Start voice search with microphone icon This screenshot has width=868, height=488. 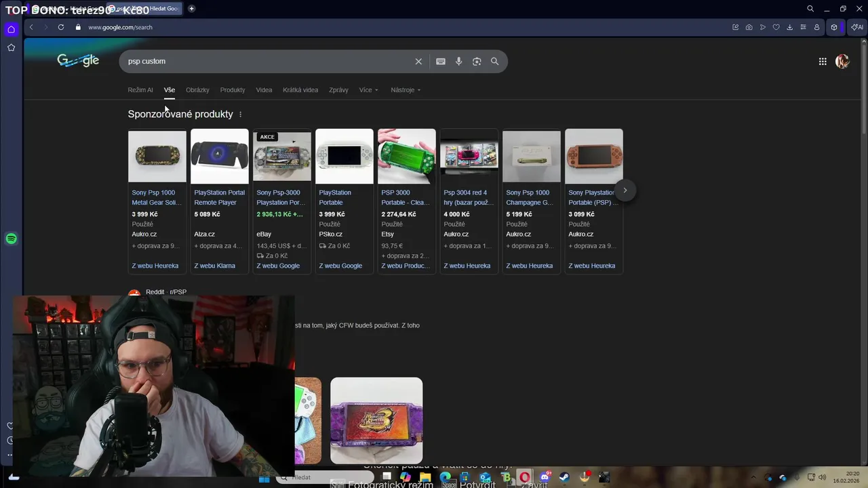click(x=459, y=61)
